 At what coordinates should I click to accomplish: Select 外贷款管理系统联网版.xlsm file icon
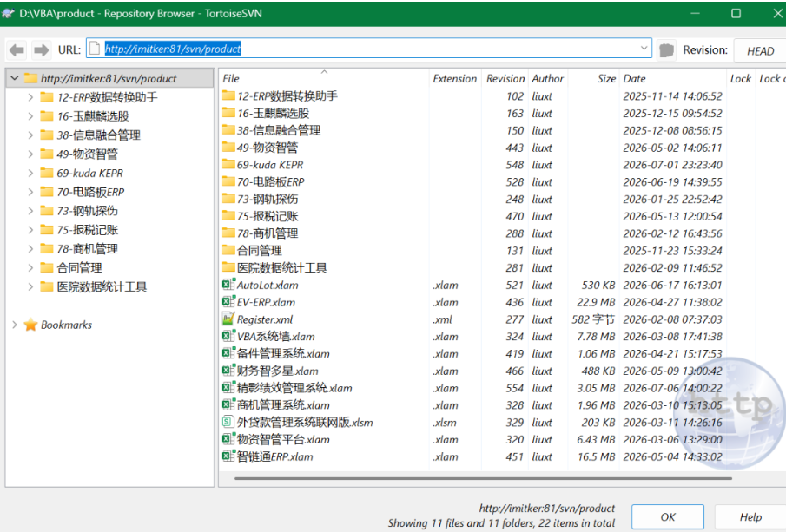(228, 422)
